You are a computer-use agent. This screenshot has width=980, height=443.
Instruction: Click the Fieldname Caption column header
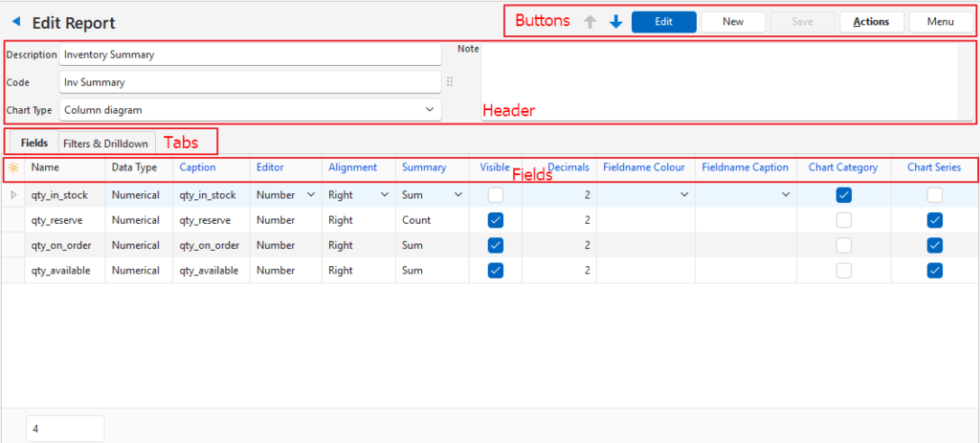746,167
